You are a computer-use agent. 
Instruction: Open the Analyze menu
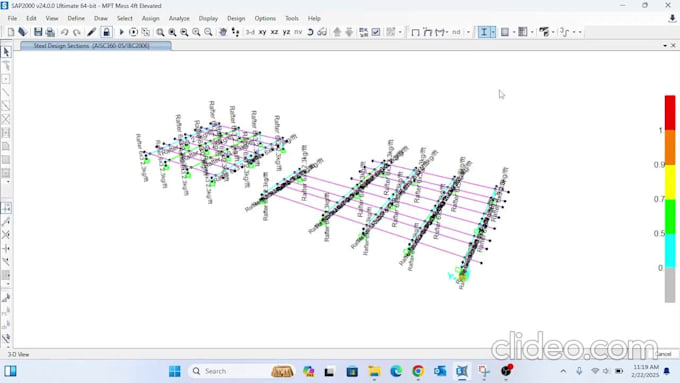pyautogui.click(x=179, y=18)
